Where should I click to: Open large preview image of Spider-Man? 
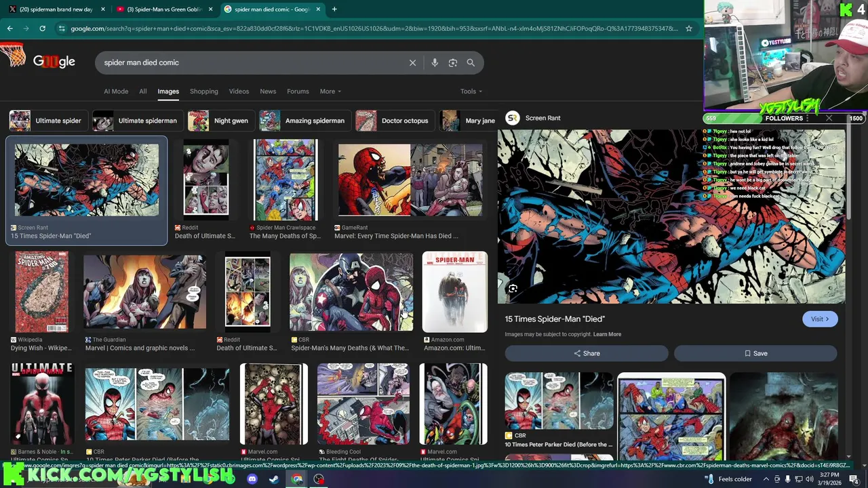[x=671, y=217]
